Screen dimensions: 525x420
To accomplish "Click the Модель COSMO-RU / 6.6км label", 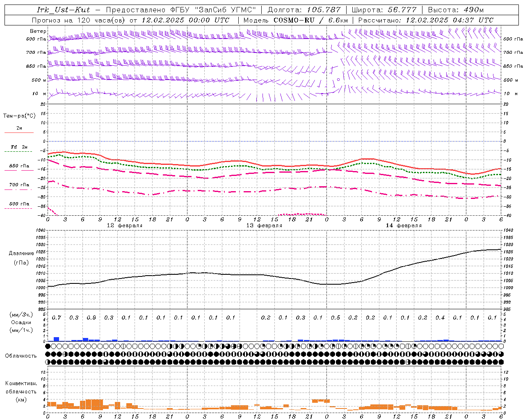I will pos(296,20).
